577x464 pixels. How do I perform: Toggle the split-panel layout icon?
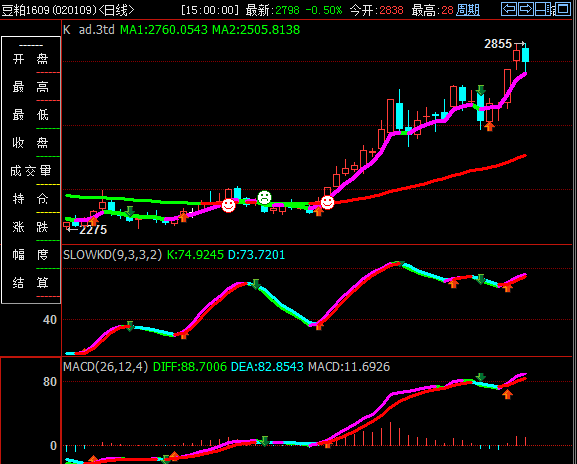click(x=544, y=8)
